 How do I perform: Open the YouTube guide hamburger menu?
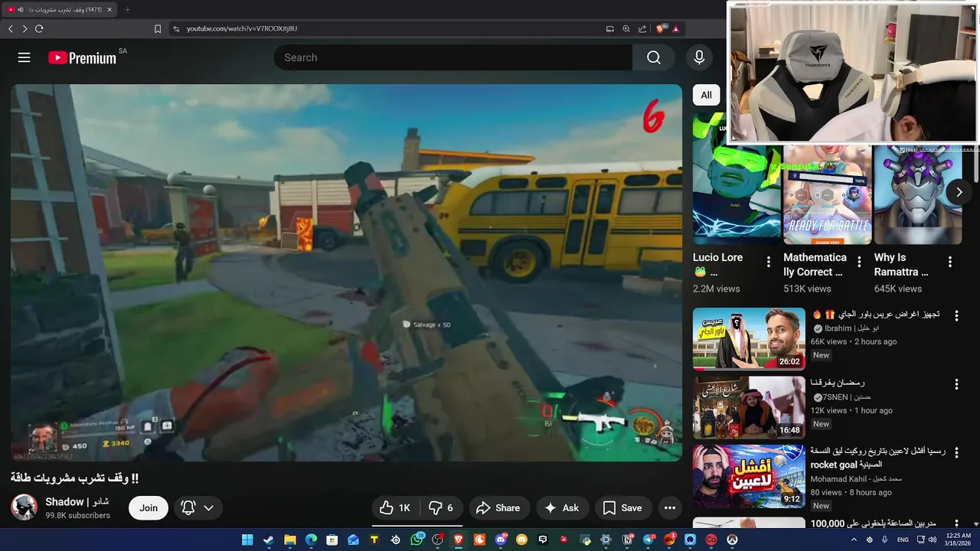pyautogui.click(x=24, y=57)
